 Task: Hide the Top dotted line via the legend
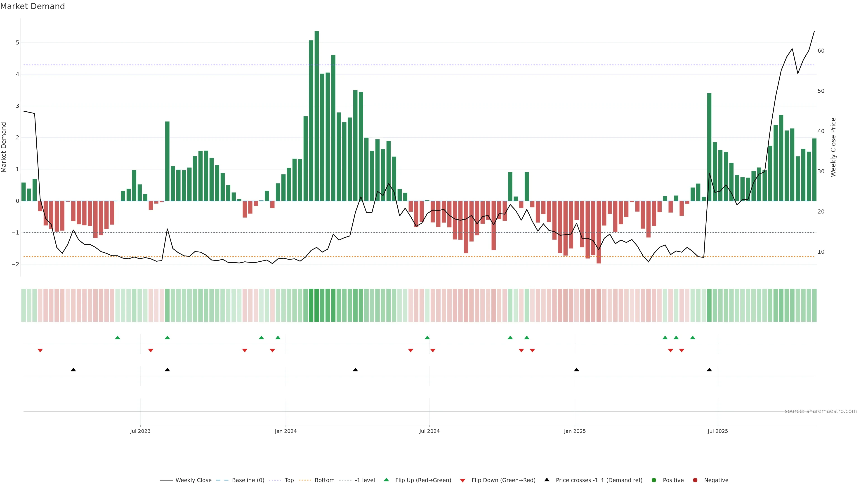pyautogui.click(x=289, y=480)
